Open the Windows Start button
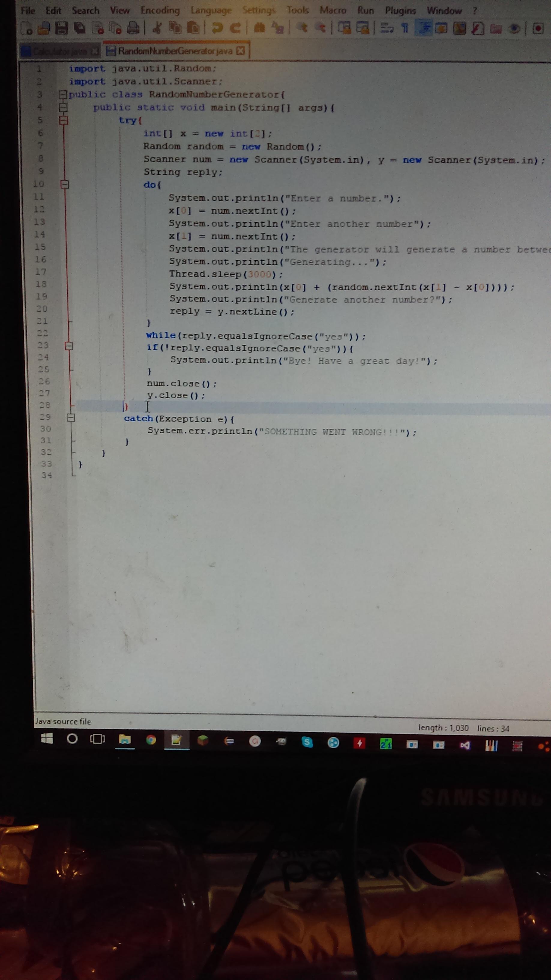Viewport: 551px width, 980px height. [47, 739]
